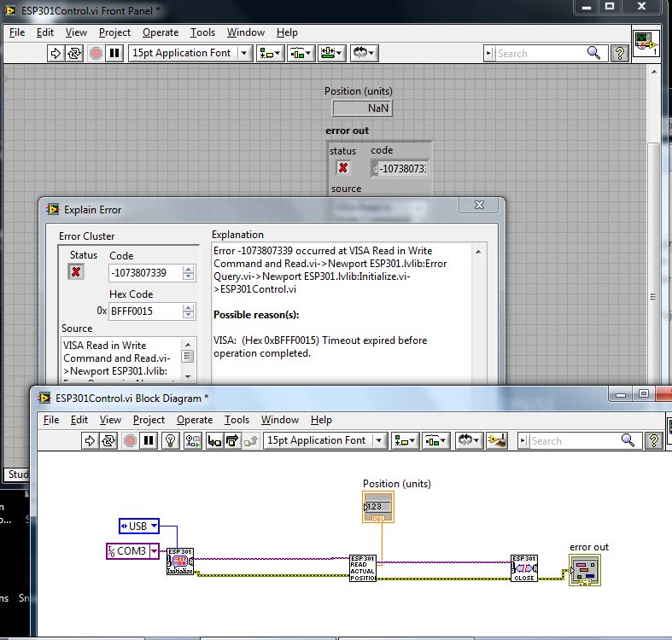The width and height of the screenshot is (672, 640).
Task: Click Abort Execution in Front Panel toolbar
Action: (x=96, y=53)
